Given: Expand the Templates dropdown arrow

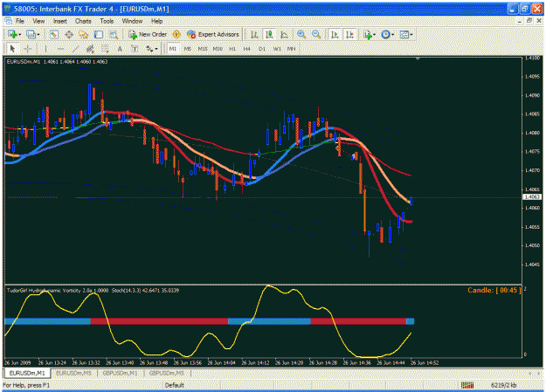Looking at the screenshot, I should (x=411, y=34).
